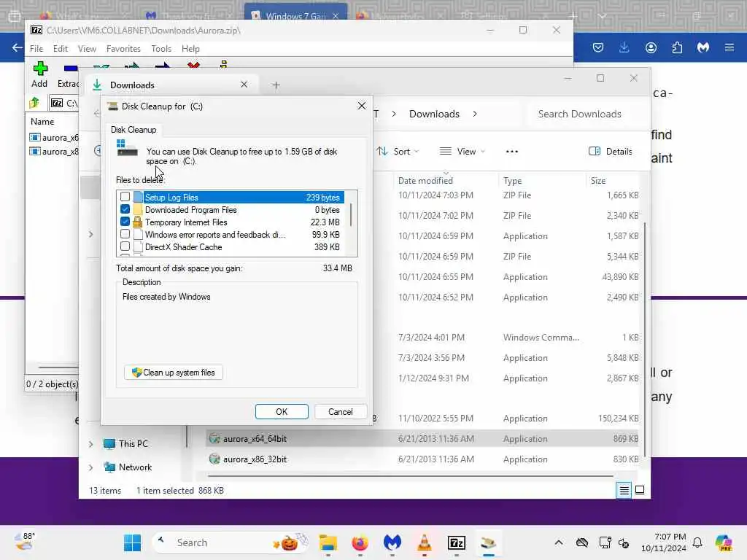Click the Downloads breadcrumb in Explorer
747x560 pixels.
click(434, 114)
